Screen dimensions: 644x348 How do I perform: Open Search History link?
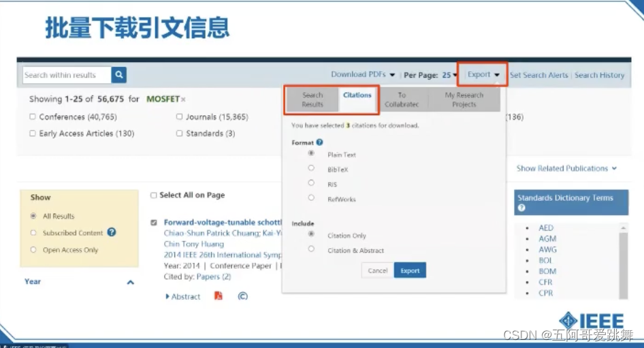(599, 75)
